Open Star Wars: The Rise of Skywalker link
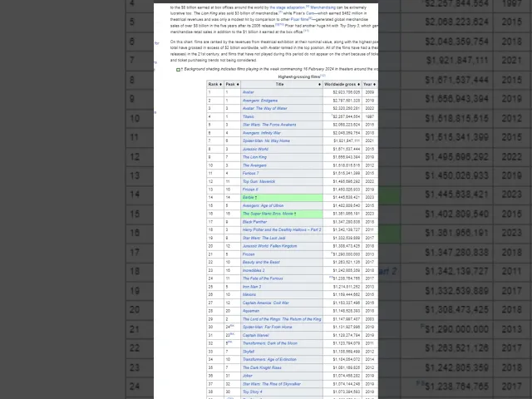The width and height of the screenshot is (532, 399). tap(272, 384)
